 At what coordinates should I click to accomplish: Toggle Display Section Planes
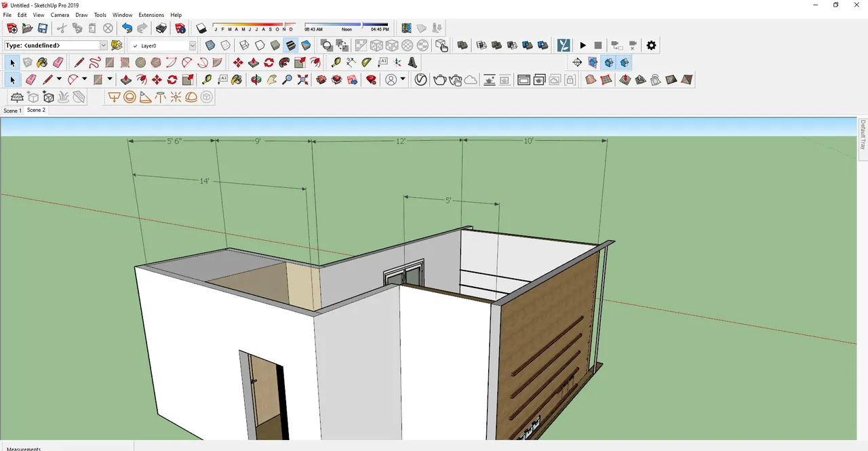(x=593, y=62)
